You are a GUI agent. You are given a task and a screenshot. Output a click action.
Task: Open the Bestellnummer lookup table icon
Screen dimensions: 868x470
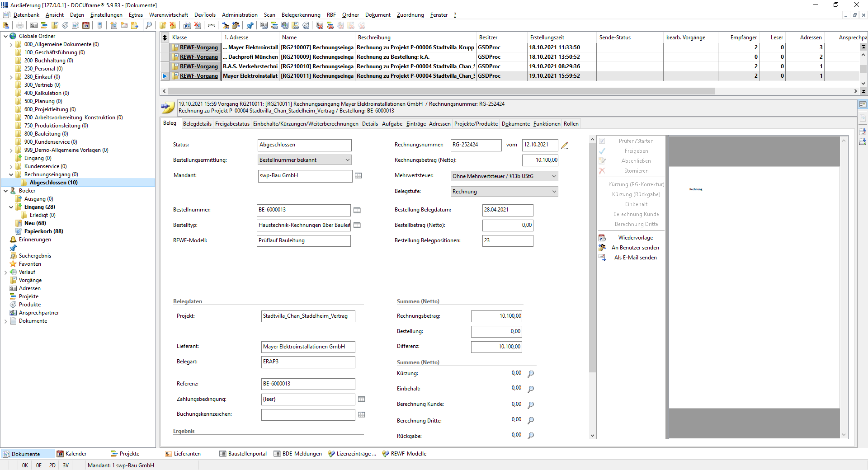pyautogui.click(x=357, y=210)
